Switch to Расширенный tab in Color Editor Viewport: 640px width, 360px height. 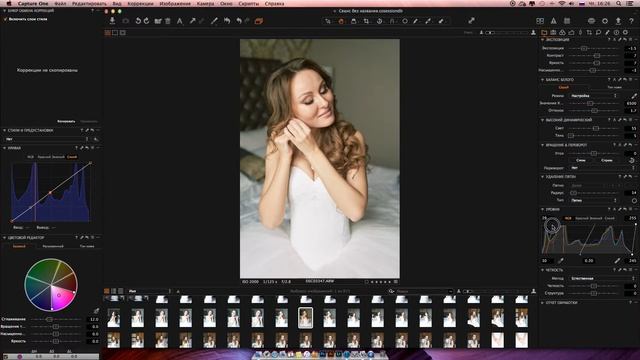[53, 246]
